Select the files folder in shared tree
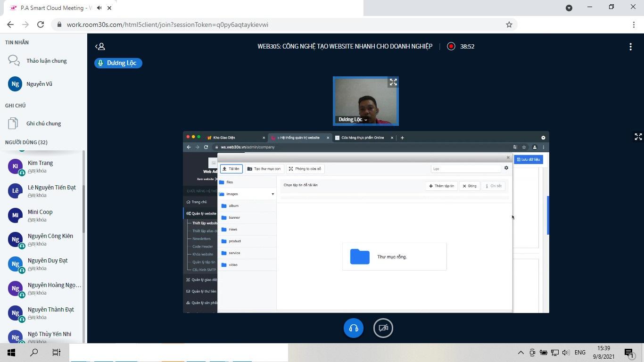 247,182
